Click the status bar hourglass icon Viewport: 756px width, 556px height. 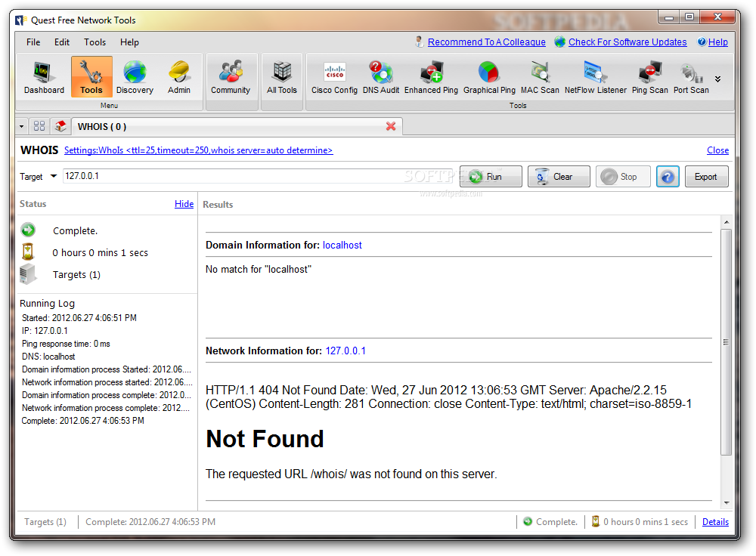596,521
